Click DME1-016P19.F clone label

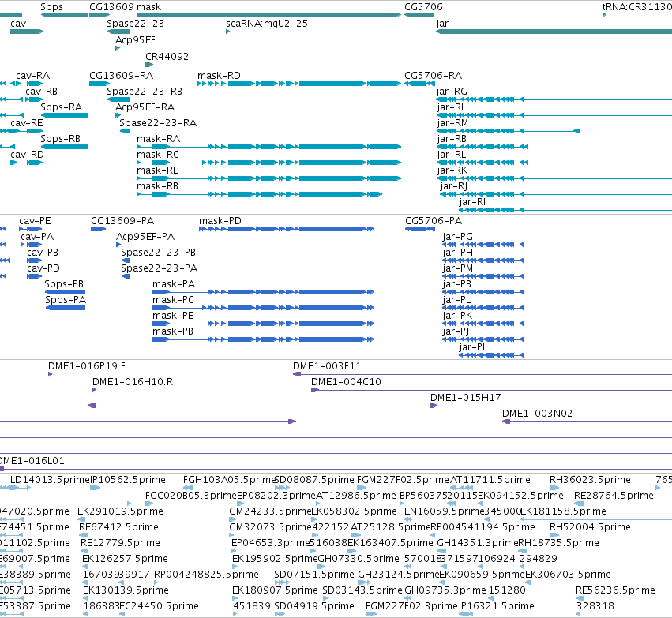(87, 366)
